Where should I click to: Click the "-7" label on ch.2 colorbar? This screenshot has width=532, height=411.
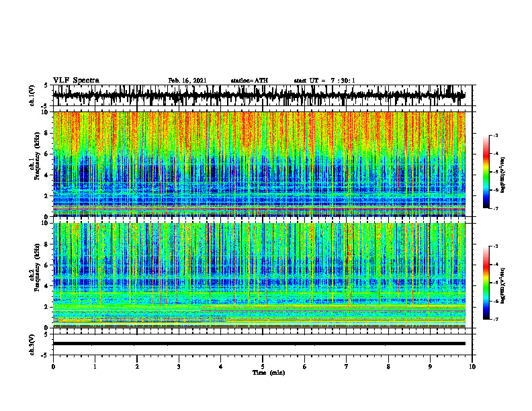point(496,319)
